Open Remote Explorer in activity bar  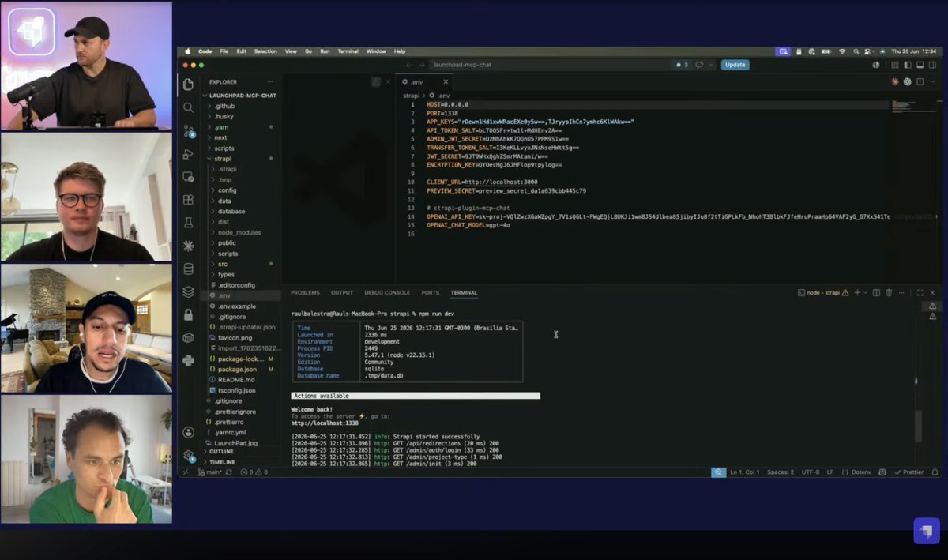(x=188, y=177)
